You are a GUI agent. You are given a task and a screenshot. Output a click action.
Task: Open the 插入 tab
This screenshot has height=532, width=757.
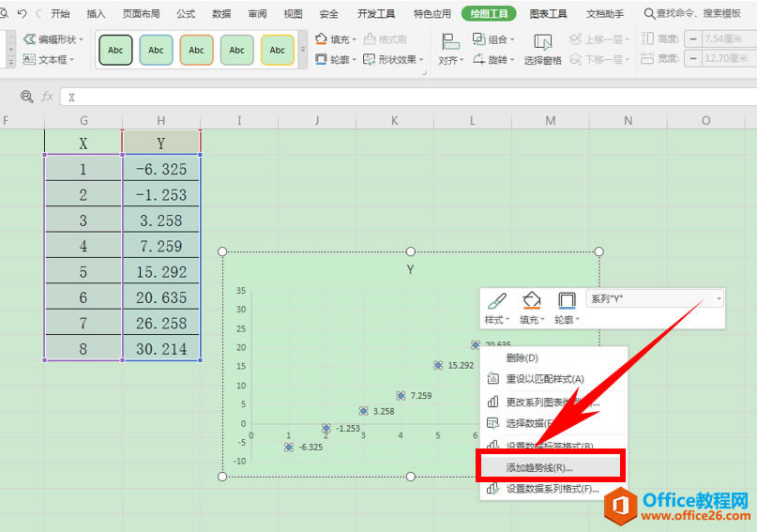pyautogui.click(x=96, y=13)
